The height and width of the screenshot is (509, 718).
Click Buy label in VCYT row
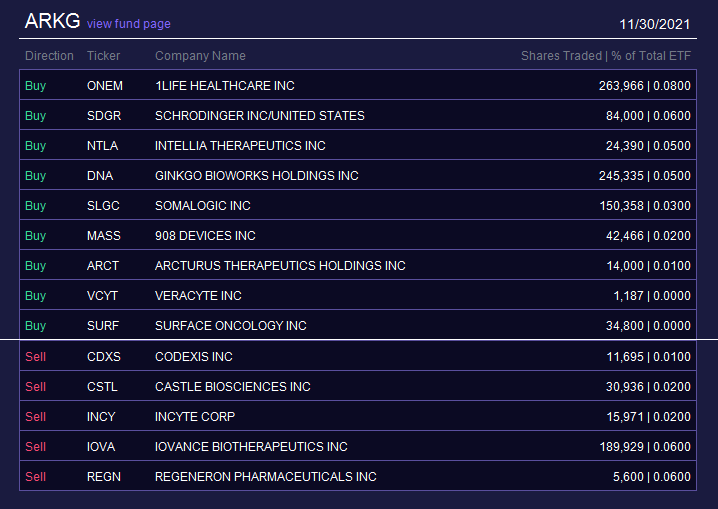36,296
